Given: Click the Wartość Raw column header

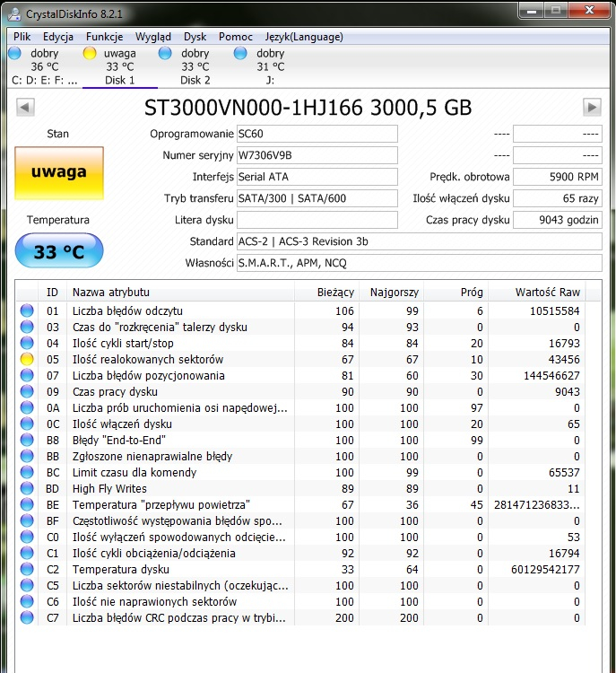Looking at the screenshot, I should click(x=537, y=293).
